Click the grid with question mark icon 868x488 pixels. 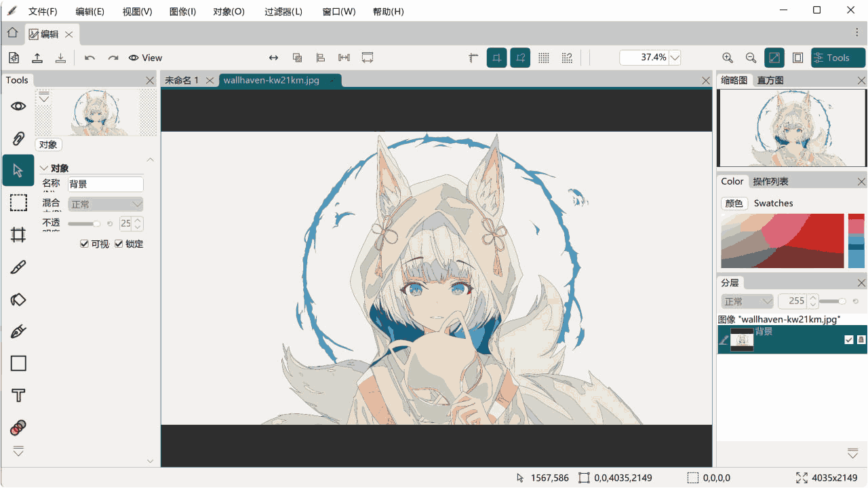pos(568,58)
